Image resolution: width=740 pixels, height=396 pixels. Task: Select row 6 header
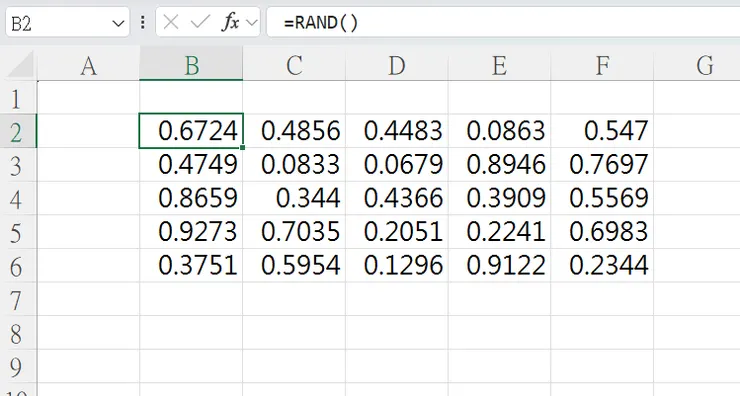(18, 265)
